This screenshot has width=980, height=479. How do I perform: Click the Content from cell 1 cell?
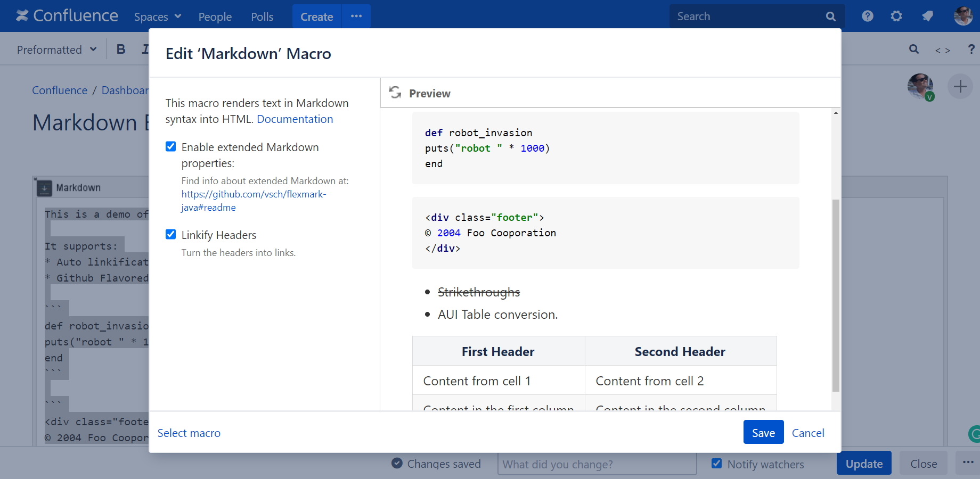click(x=498, y=381)
